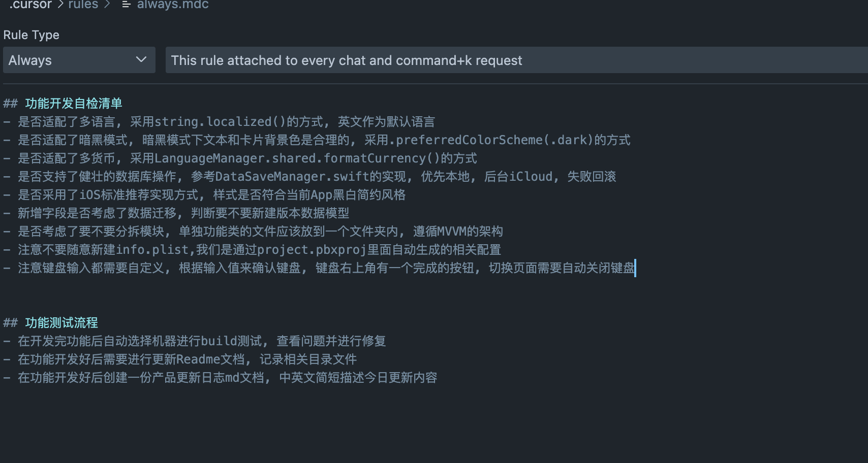This screenshot has height=463, width=868.
Task: Place cursor on 功能测试流程 heading
Action: click(61, 323)
